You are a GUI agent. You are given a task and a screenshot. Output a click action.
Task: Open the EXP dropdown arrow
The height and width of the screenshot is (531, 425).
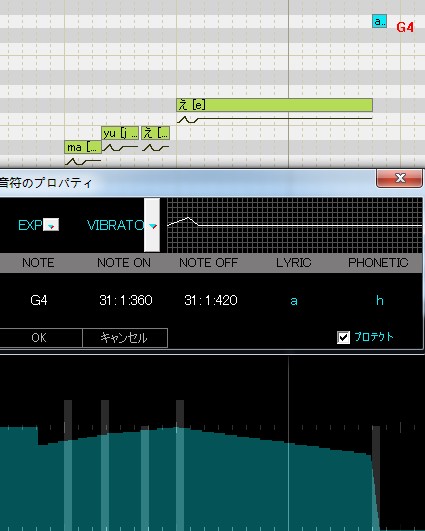51,225
